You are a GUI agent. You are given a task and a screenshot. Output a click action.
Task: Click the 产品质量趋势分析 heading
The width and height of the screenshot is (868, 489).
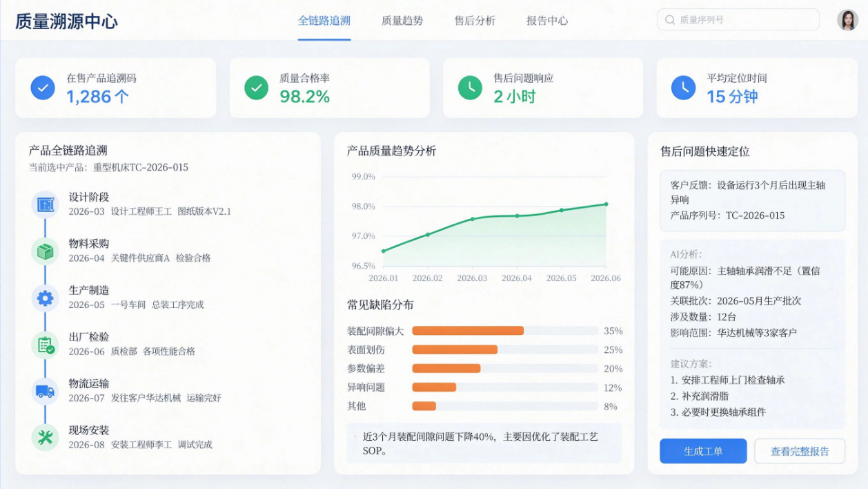[391, 151]
